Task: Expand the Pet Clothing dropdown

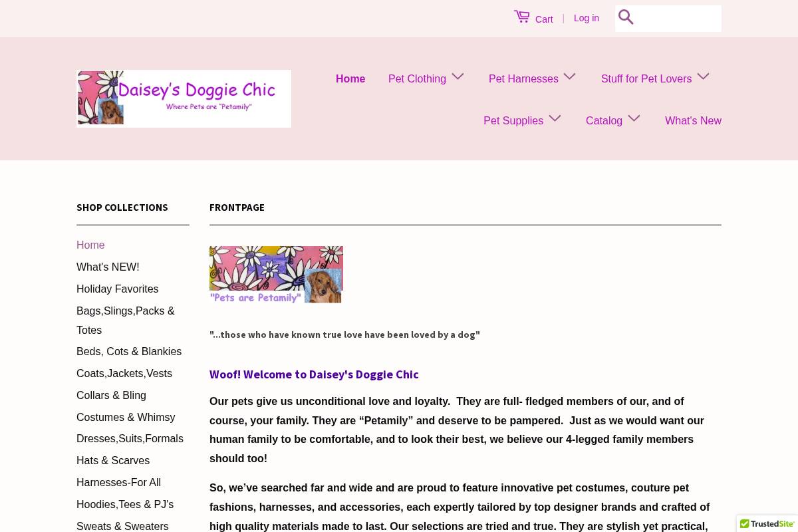Action: tap(417, 78)
